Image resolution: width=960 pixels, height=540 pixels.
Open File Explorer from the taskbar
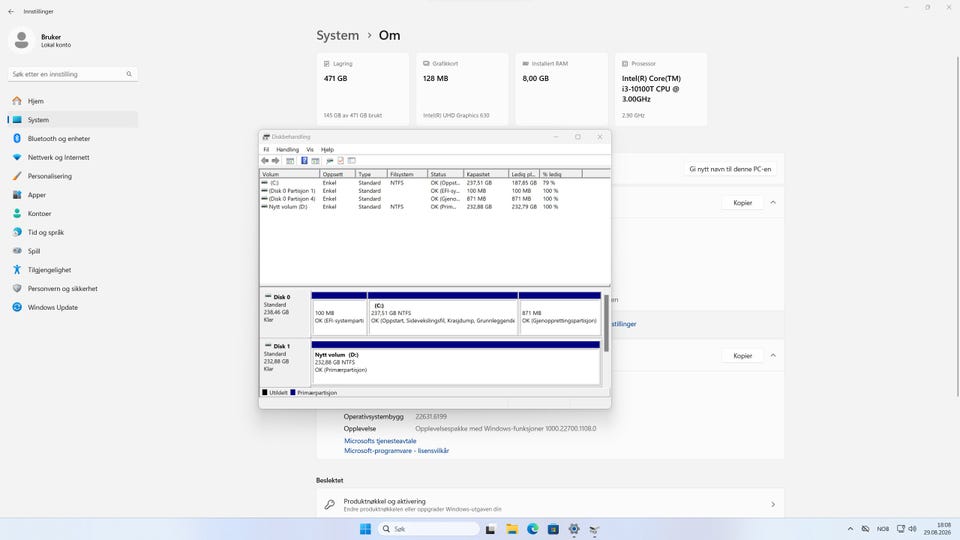pos(512,529)
